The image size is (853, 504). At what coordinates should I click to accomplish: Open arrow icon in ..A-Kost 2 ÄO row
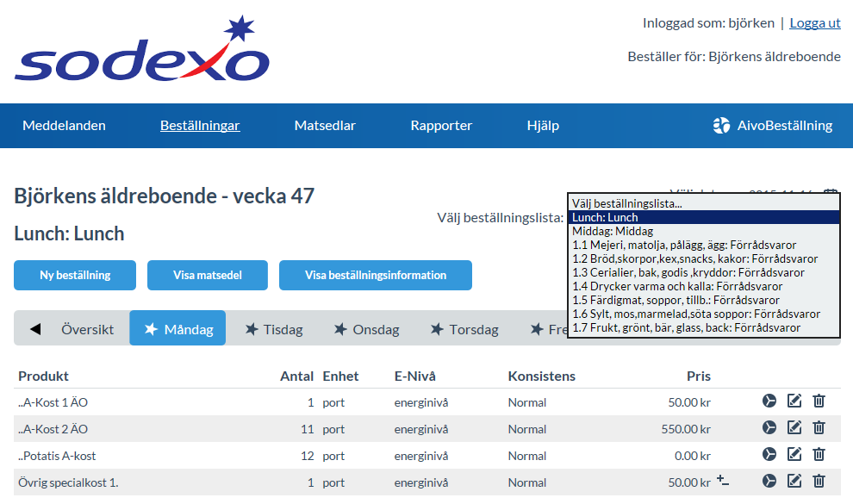(x=769, y=428)
